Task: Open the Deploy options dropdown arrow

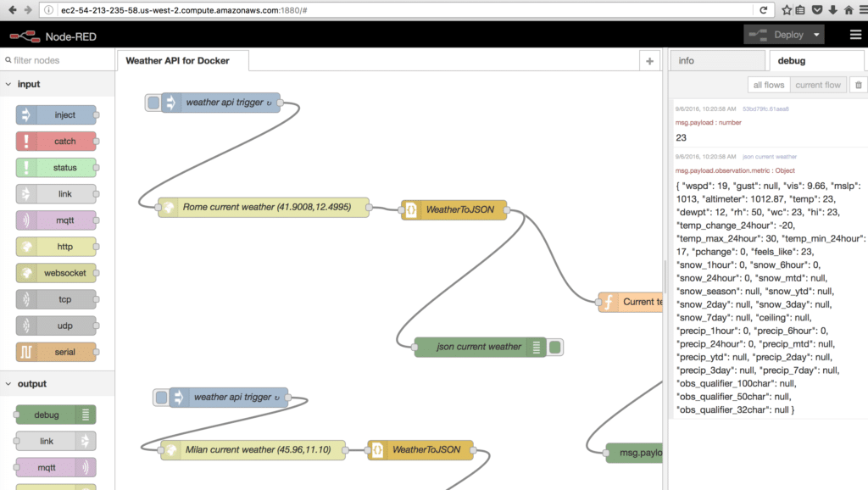Action: [x=816, y=34]
